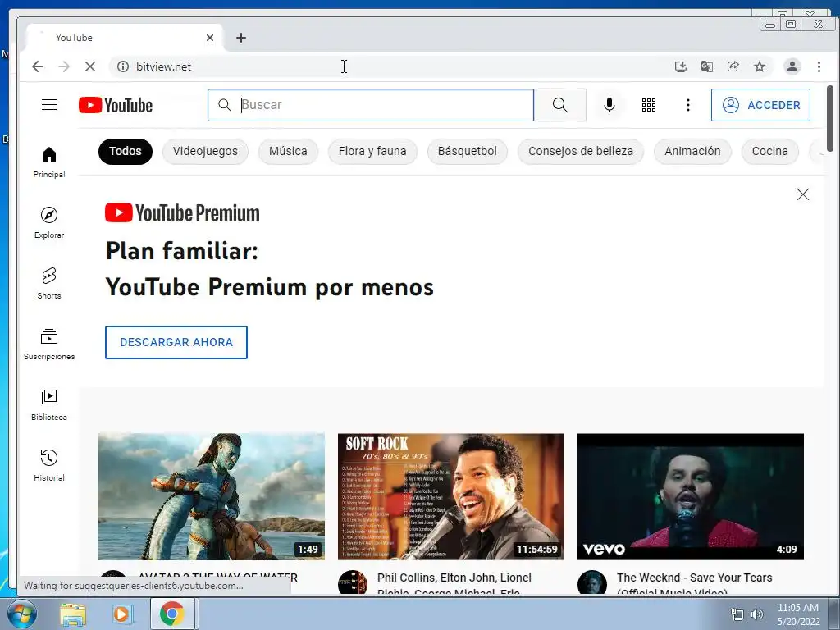Translate this page icon

tap(706, 66)
